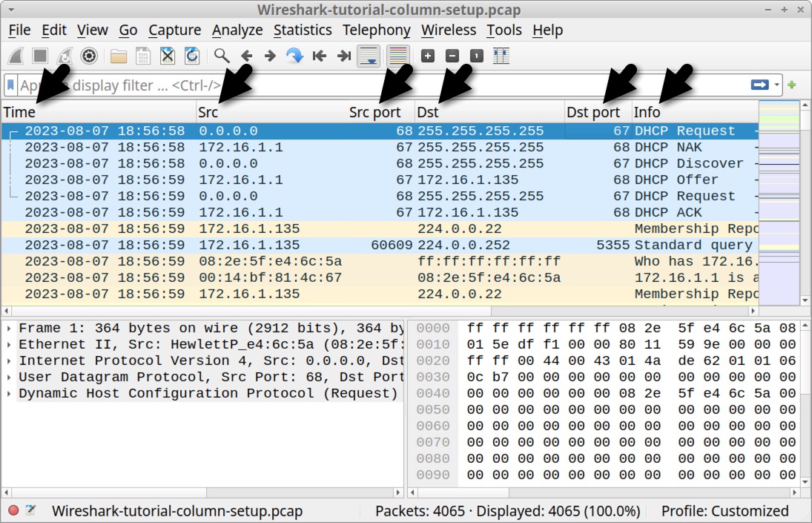
Task: Save this capture file icon
Action: point(143,56)
